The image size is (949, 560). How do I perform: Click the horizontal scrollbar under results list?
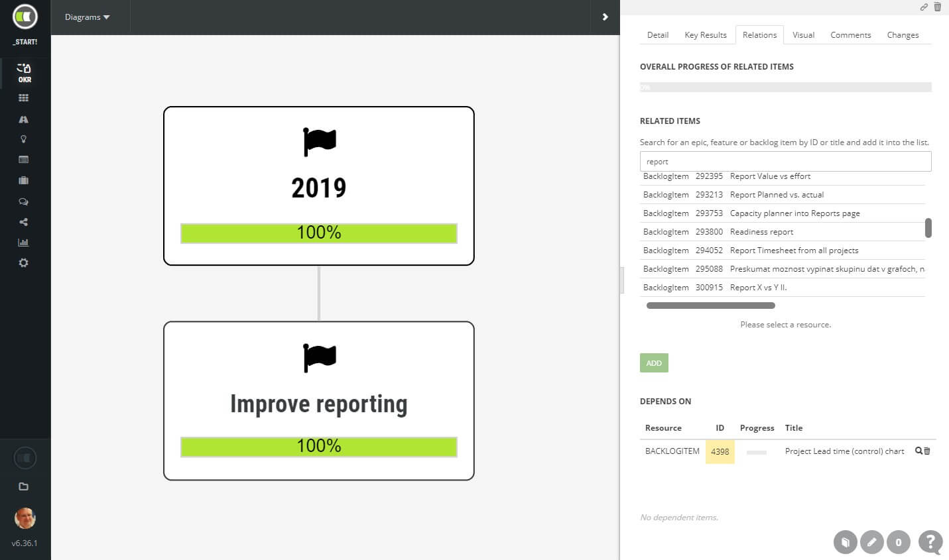tap(711, 306)
